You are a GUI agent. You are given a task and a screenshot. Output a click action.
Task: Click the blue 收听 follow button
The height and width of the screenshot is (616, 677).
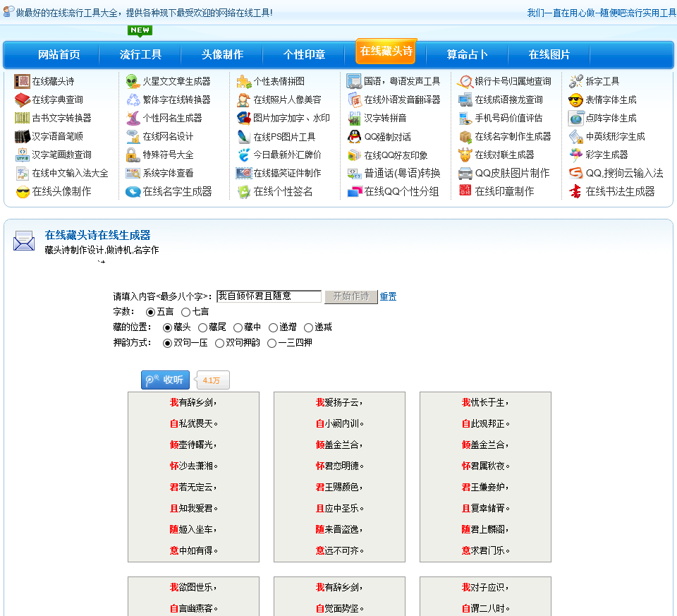[165, 380]
